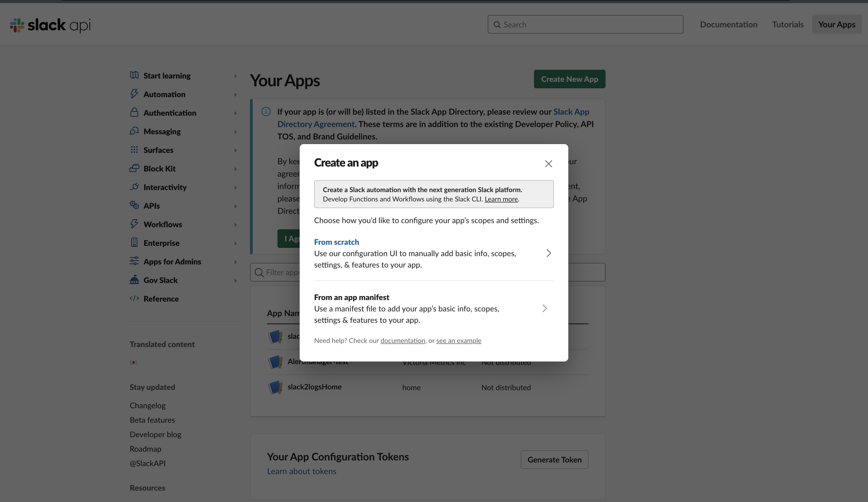Open the Your Apps nav item

click(x=837, y=25)
